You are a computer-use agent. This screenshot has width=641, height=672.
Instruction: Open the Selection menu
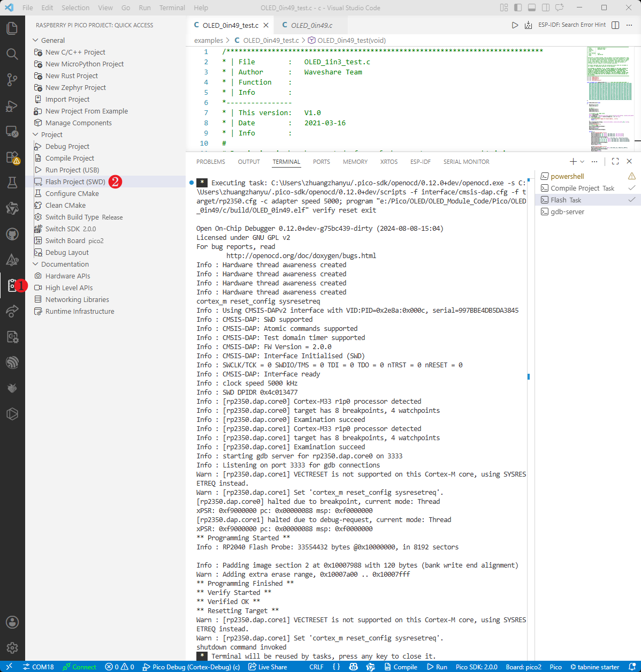[x=75, y=7]
